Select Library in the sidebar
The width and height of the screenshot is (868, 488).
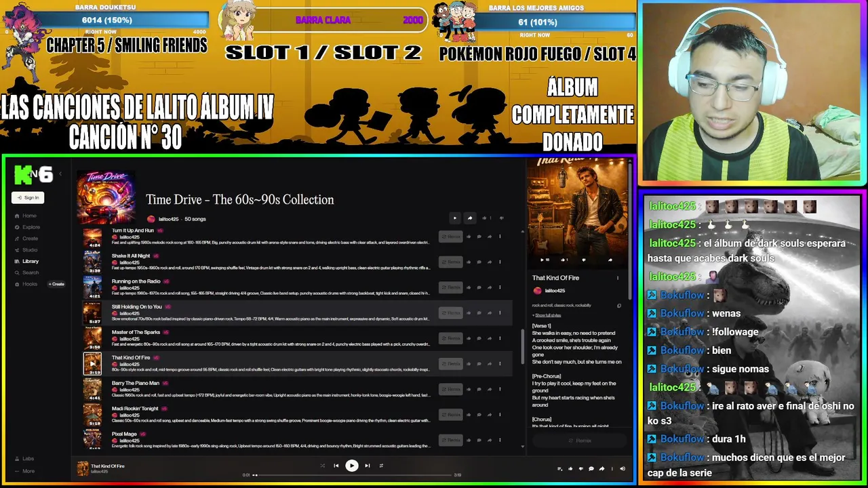(26, 261)
